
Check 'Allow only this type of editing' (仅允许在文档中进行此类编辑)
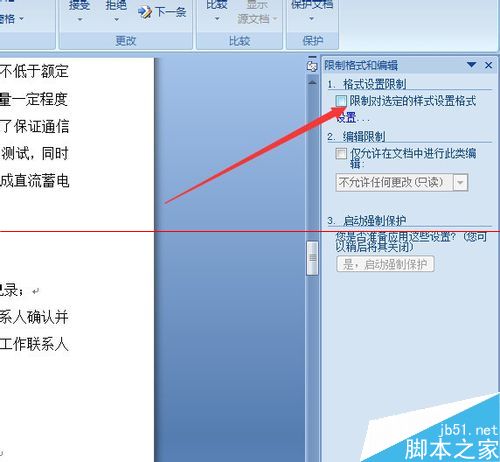pyautogui.click(x=341, y=154)
